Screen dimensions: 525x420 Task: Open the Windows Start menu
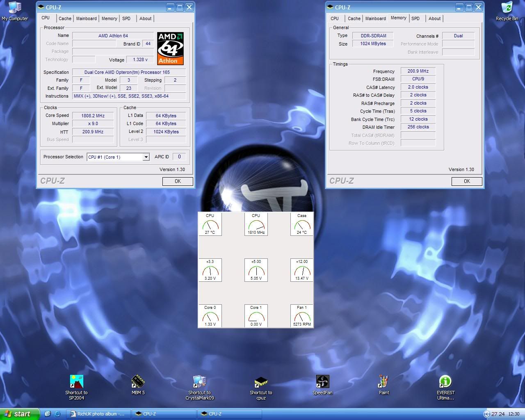point(20,414)
